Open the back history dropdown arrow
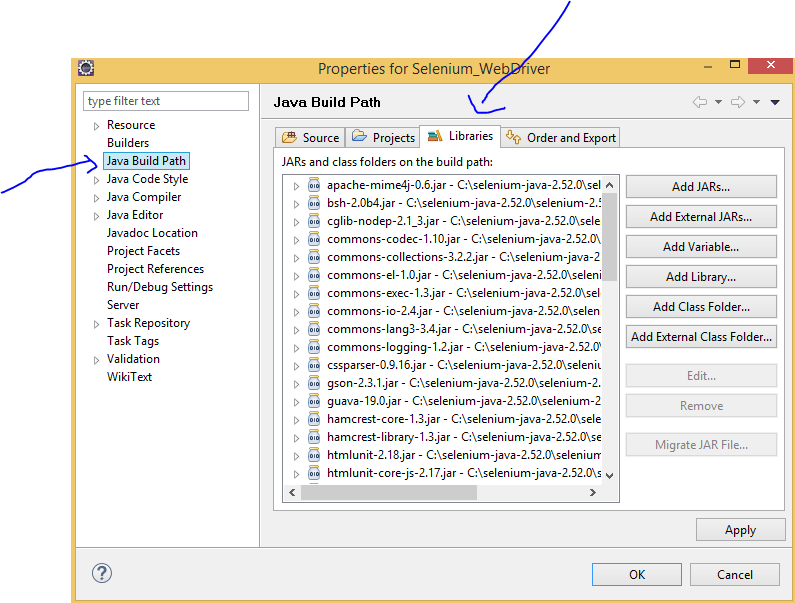795x603 pixels. (718, 102)
